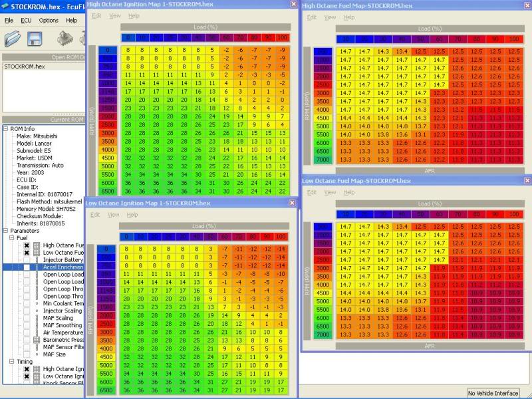Click the first ECU chip toolbar icon
Viewport: 532px width, 399px height.
pos(65,39)
